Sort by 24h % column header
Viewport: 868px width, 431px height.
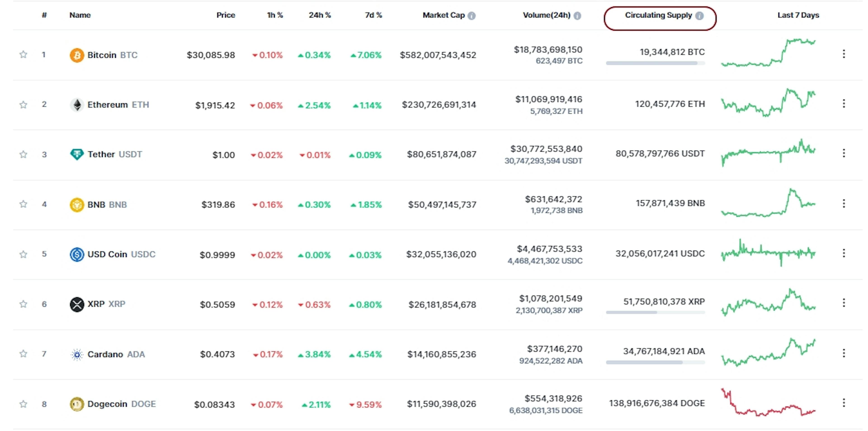tap(320, 15)
